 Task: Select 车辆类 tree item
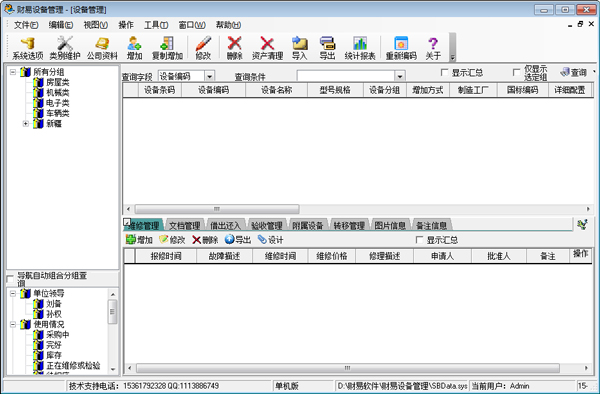[x=57, y=113]
